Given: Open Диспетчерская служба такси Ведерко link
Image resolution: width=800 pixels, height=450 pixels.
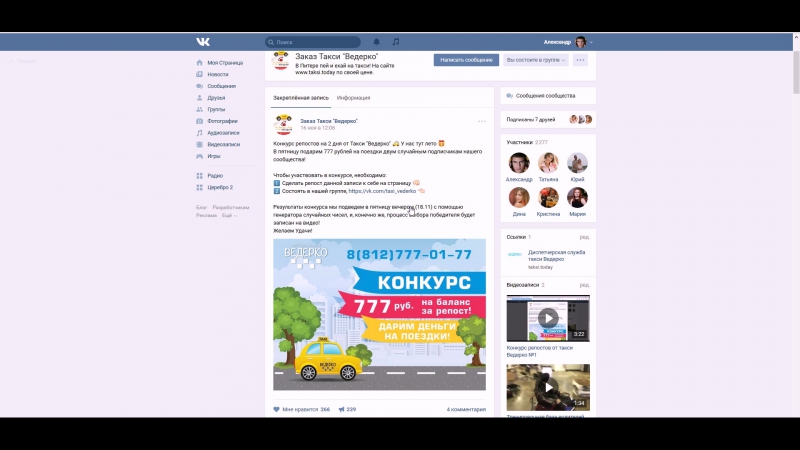Looking at the screenshot, I should (556, 256).
